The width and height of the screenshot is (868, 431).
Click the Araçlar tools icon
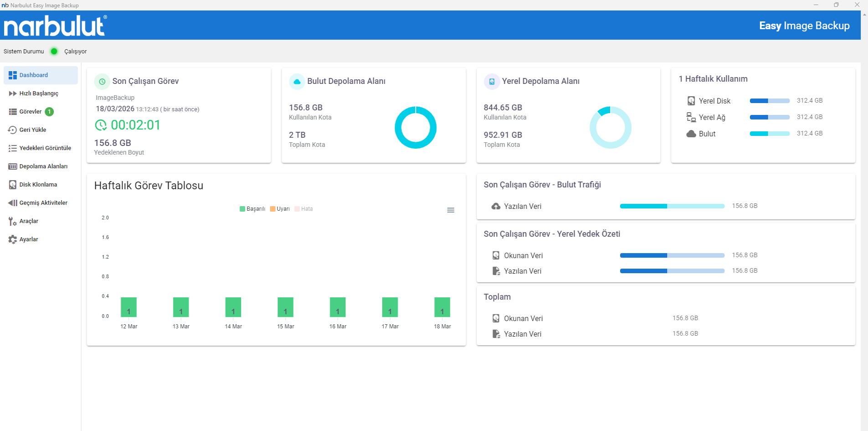tap(12, 221)
